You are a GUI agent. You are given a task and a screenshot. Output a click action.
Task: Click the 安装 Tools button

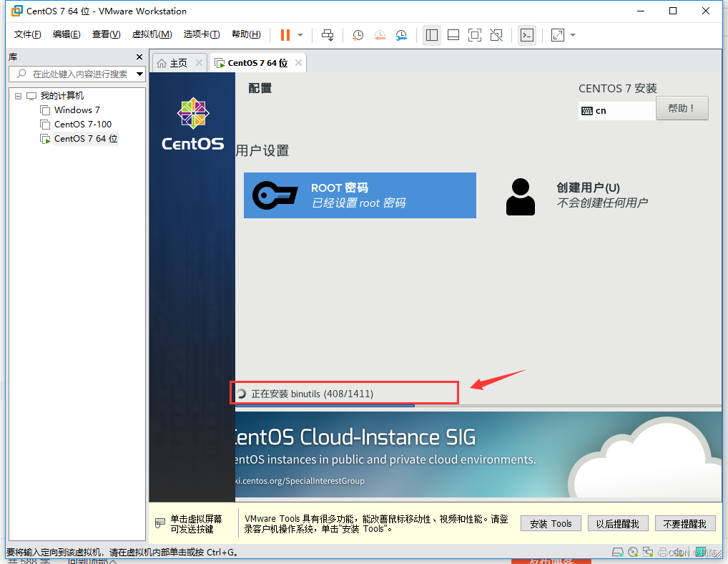point(551,523)
